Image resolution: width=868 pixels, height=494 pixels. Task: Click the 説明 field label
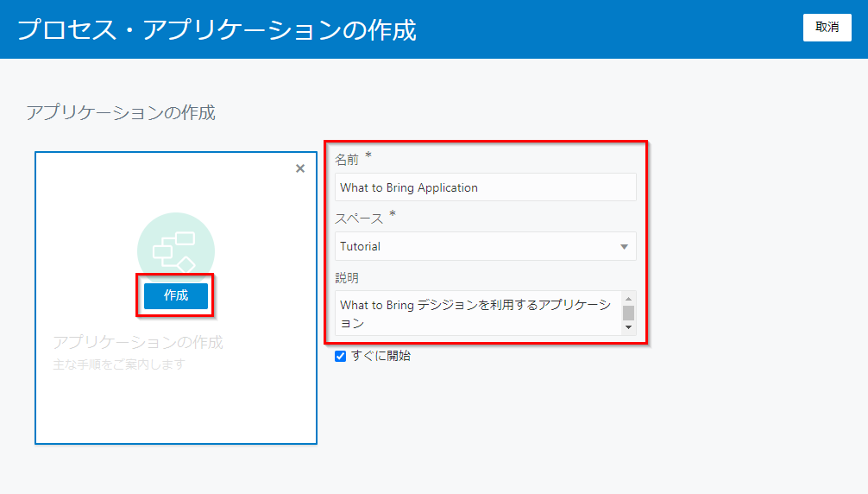click(x=347, y=277)
